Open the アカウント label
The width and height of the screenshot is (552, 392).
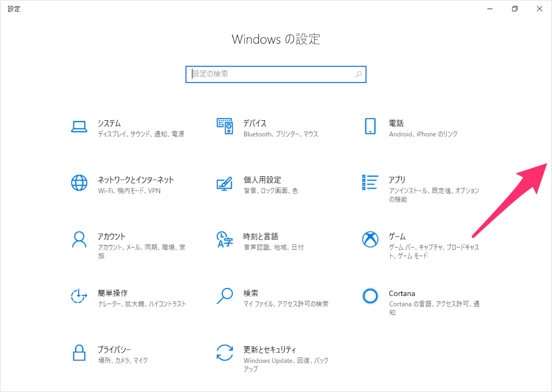tap(112, 236)
